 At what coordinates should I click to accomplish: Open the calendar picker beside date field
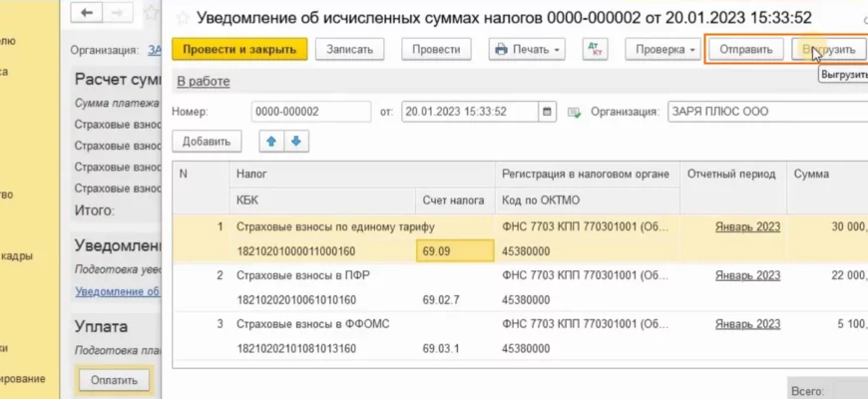[x=547, y=112]
